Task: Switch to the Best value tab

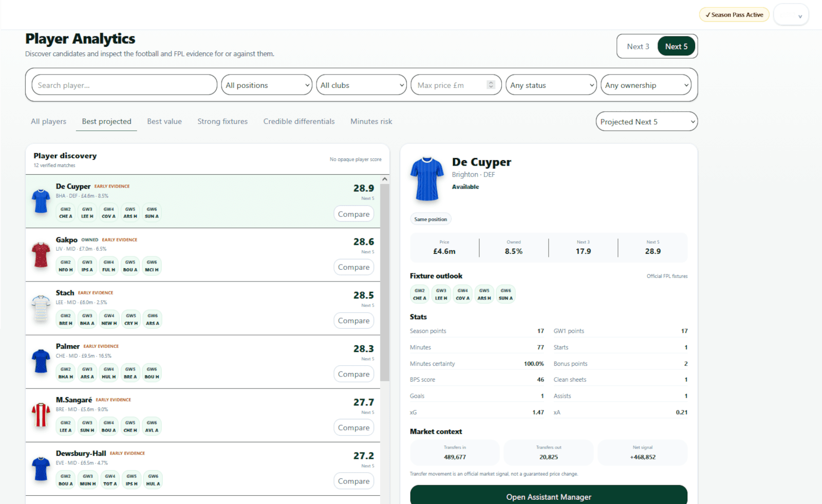Action: 164,121
